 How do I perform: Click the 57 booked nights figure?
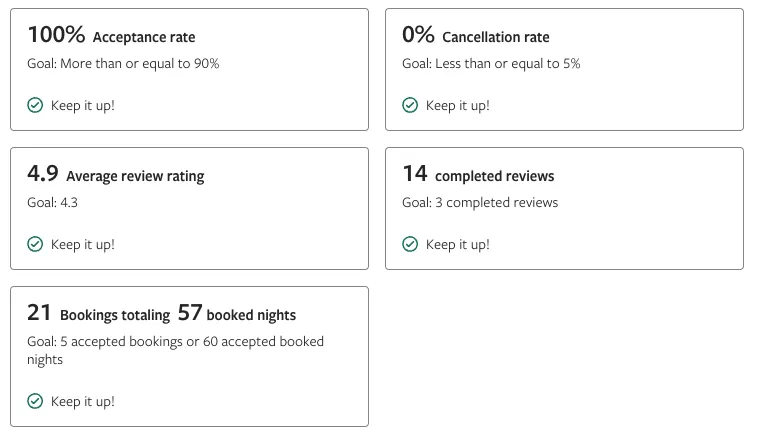tap(237, 314)
